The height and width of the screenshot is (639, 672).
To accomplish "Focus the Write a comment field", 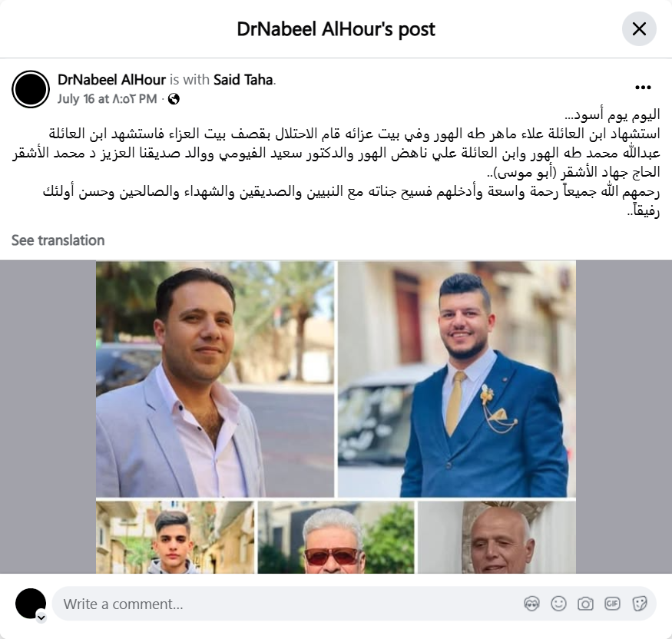I will (287, 604).
